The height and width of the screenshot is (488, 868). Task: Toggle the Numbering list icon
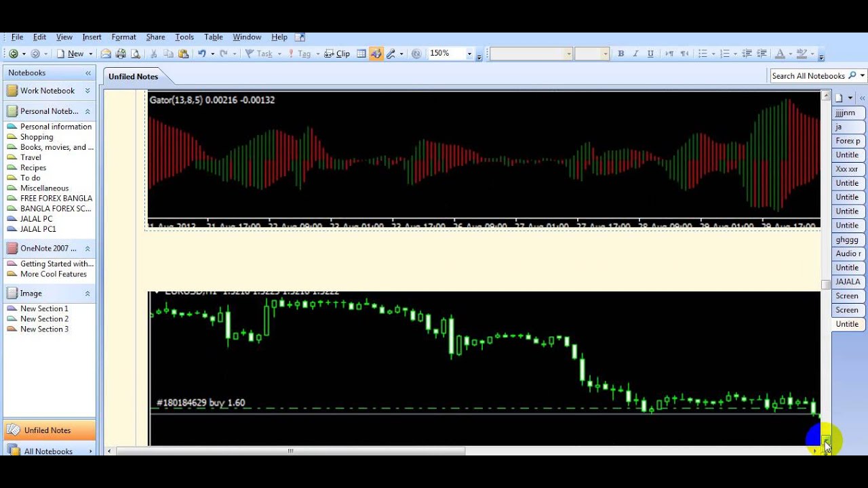725,54
